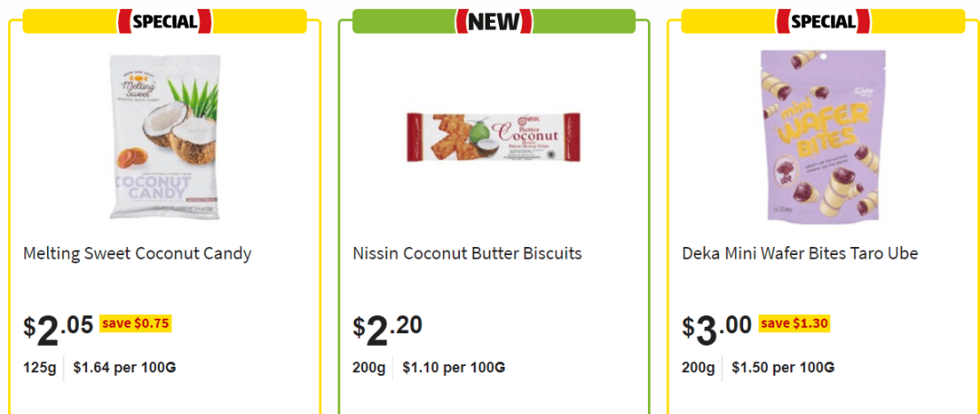Click 200g weight under Deka Wafer Bites

pos(699,367)
